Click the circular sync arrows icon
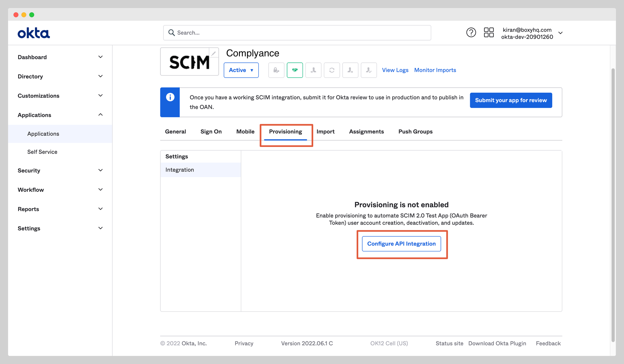Screen dimensions: 624x364 (332, 70)
